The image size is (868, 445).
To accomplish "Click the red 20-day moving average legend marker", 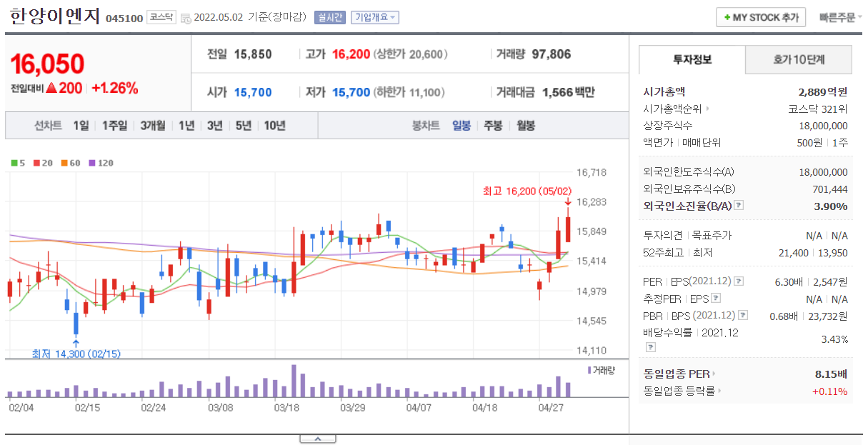I will (36, 163).
